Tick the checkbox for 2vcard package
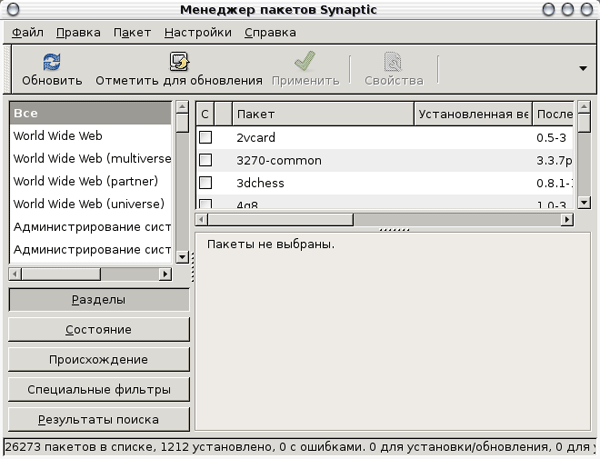Image resolution: width=600 pixels, height=459 pixels. (x=205, y=137)
